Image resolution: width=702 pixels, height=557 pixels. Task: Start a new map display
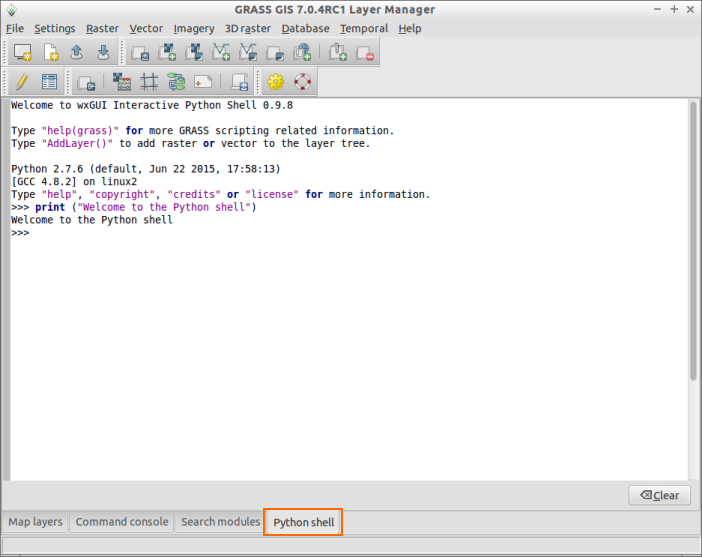[x=22, y=52]
